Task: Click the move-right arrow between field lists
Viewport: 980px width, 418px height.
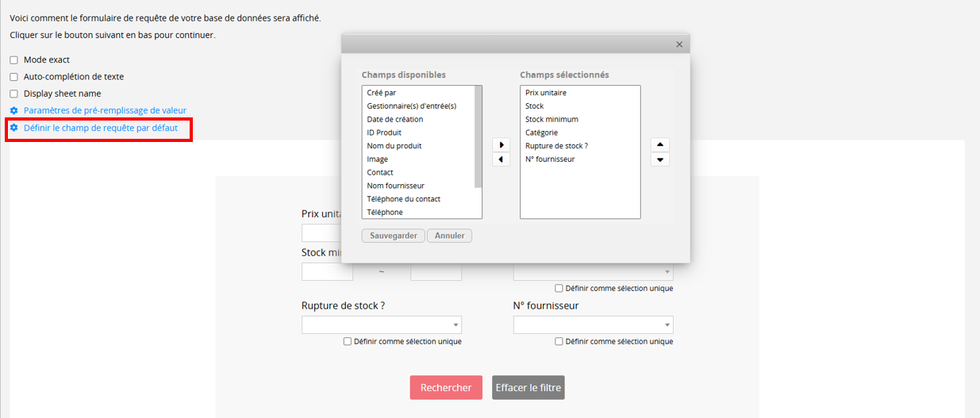Action: click(x=502, y=145)
